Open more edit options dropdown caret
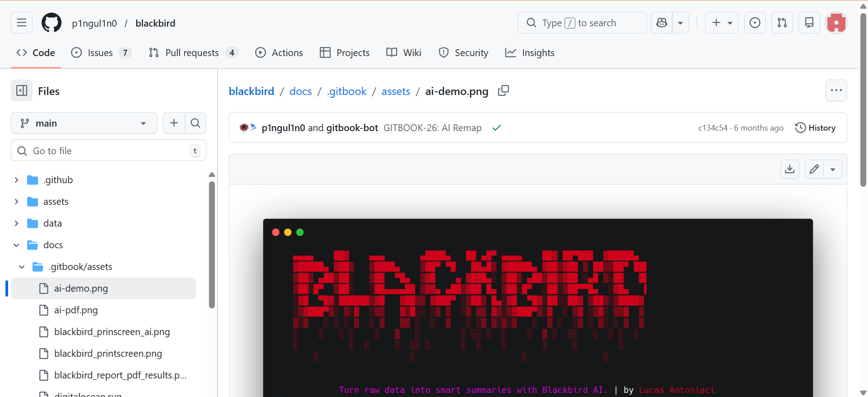This screenshot has width=868, height=397. pos(833,169)
